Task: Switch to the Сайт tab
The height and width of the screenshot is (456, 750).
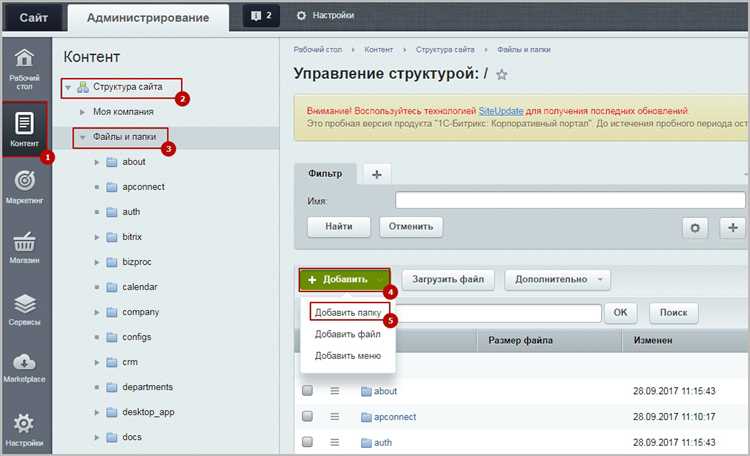Action: (x=33, y=18)
